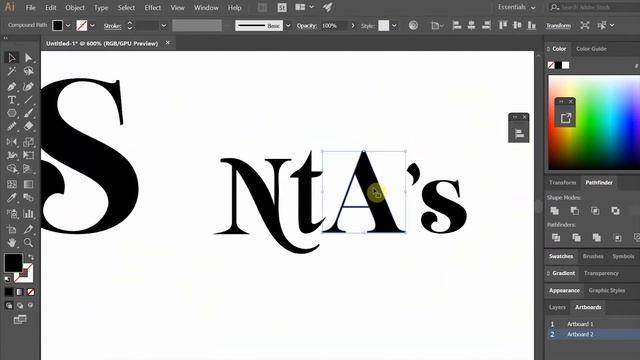The image size is (640, 360).
Task: Change the screen mode
Action: [20, 320]
